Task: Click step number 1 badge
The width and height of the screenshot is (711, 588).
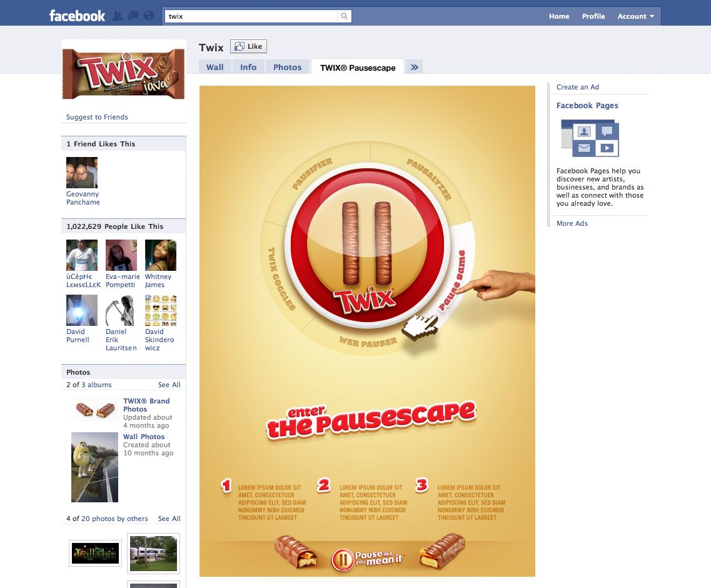Action: (226, 486)
